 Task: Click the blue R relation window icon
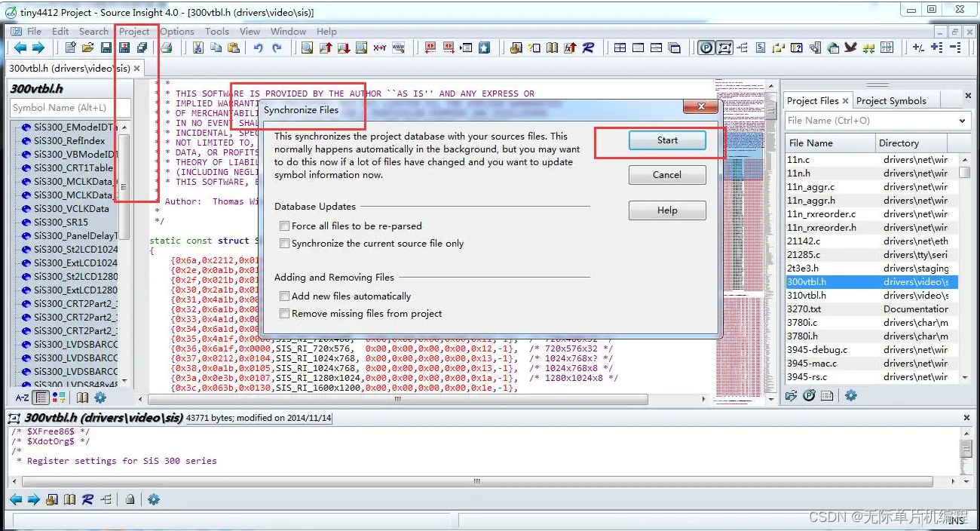click(588, 48)
